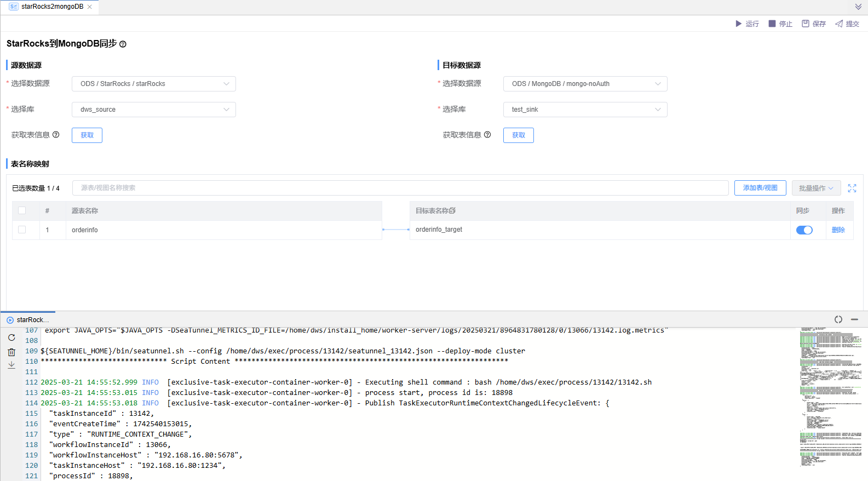This screenshot has width=868, height=481.
Task: Click the Run (运行) play icon
Action: [x=738, y=24]
